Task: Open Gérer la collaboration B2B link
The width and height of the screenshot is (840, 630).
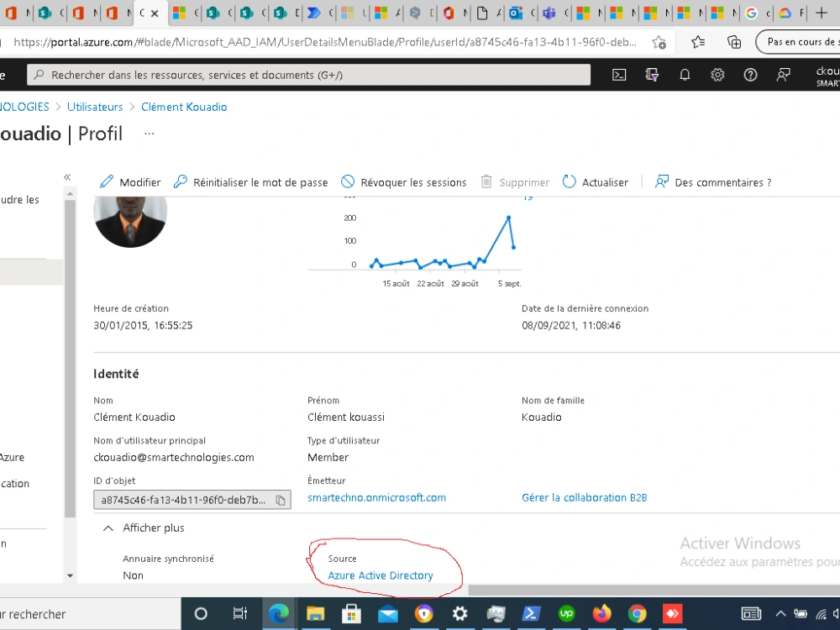Action: tap(585, 497)
